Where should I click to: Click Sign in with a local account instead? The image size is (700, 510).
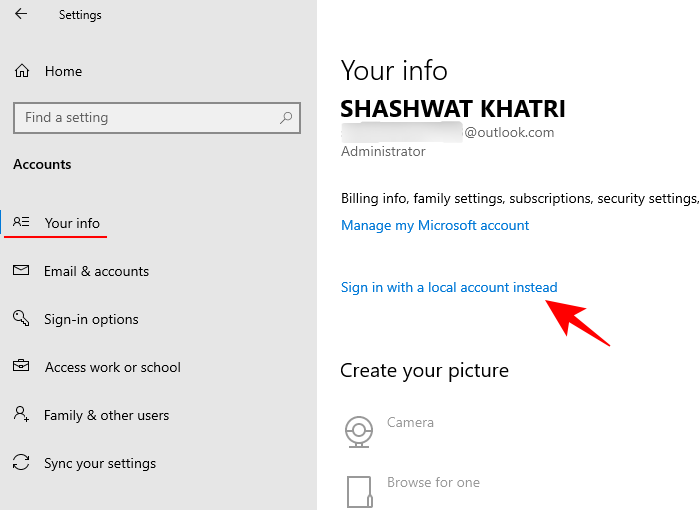pos(449,287)
